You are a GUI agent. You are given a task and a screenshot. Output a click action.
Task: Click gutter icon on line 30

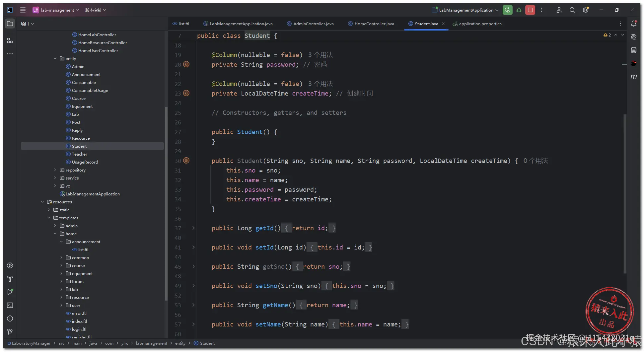(186, 161)
